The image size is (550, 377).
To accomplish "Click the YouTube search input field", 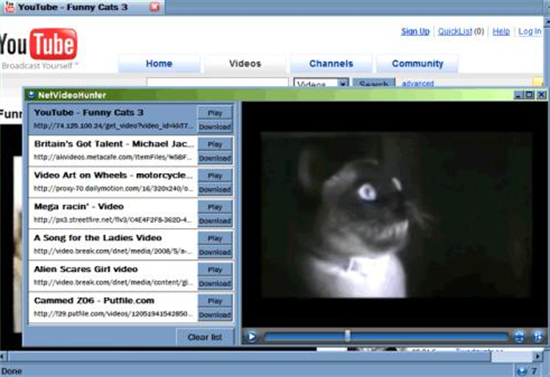I will pyautogui.click(x=217, y=83).
